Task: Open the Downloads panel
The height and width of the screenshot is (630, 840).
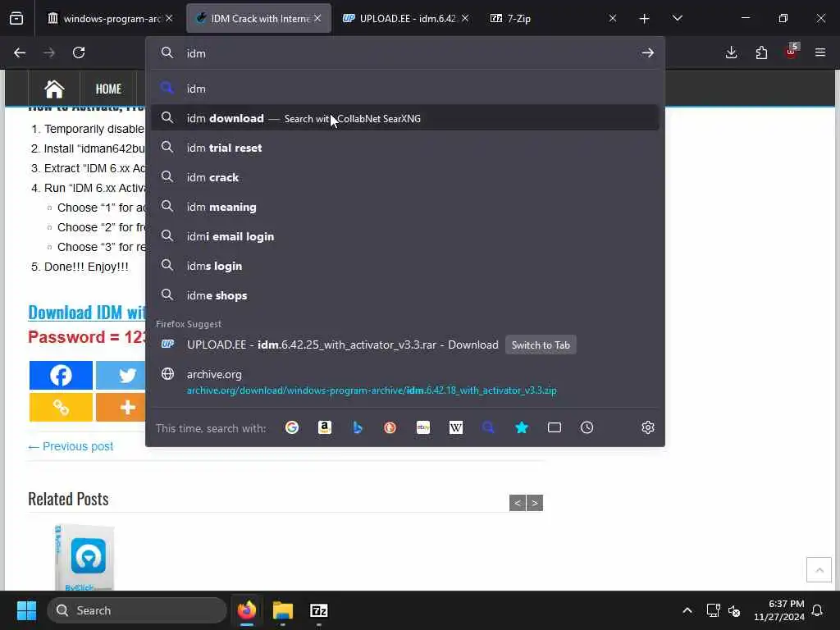Action: pos(731,52)
